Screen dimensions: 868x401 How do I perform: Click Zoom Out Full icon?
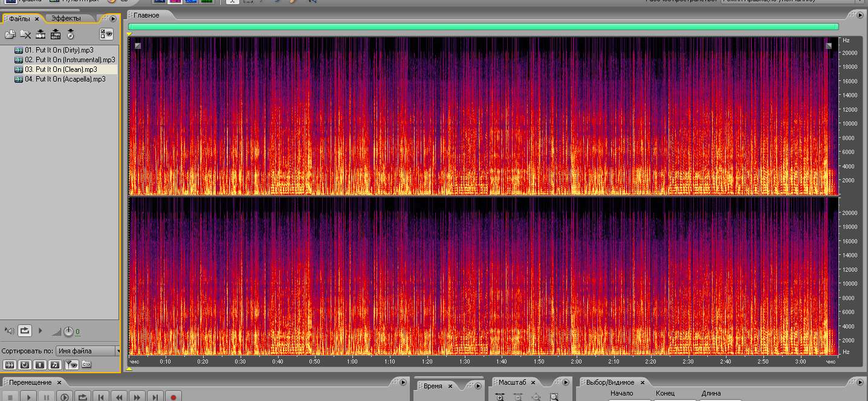pos(536,397)
